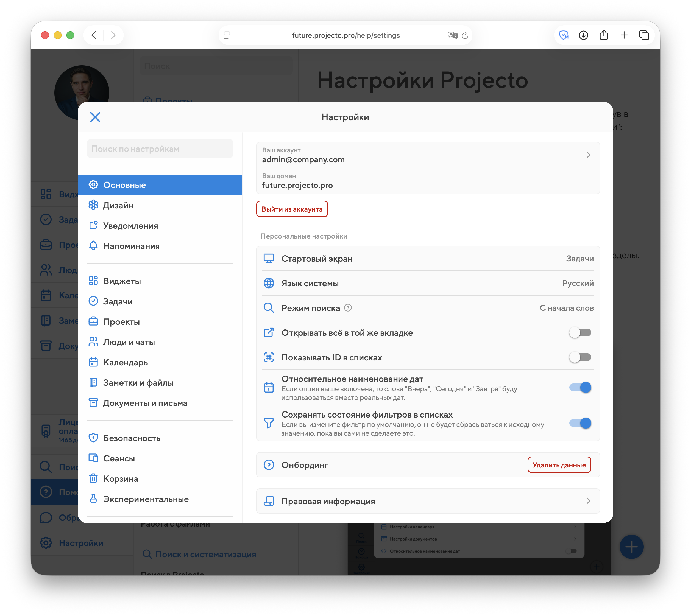
Task: Click the trash icon for Корзина
Action: tap(93, 478)
